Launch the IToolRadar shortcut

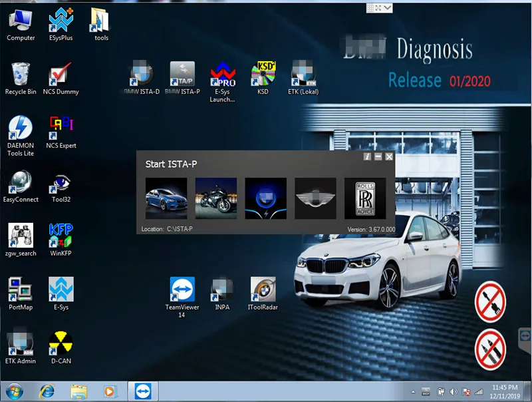[263, 294]
